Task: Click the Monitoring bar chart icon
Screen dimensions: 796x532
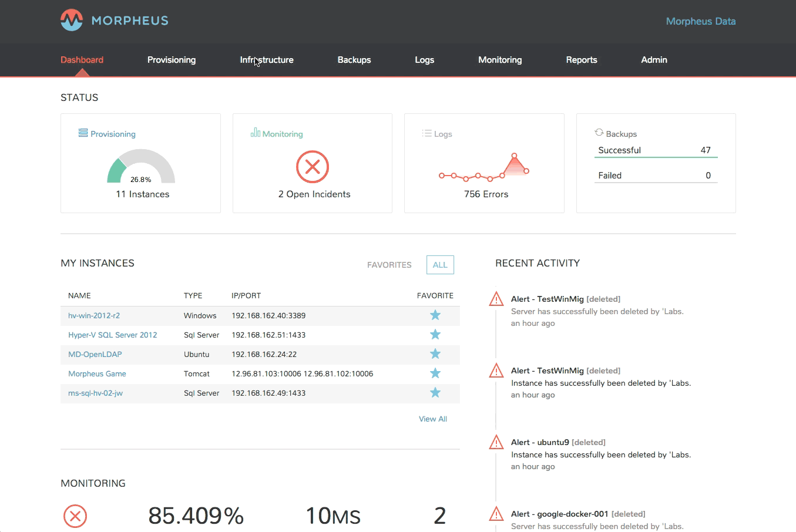Action: pos(255,133)
